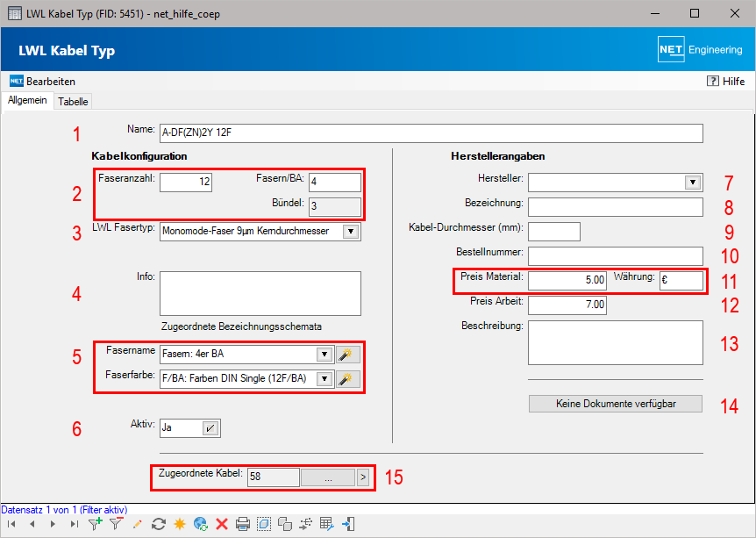Launch the Fasername wizard wand

tap(347, 355)
